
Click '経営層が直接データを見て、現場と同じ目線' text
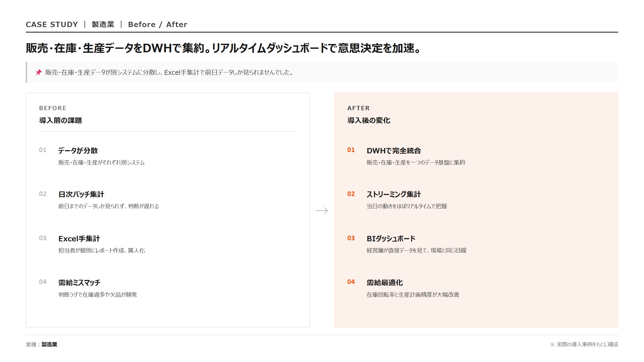click(x=417, y=250)
